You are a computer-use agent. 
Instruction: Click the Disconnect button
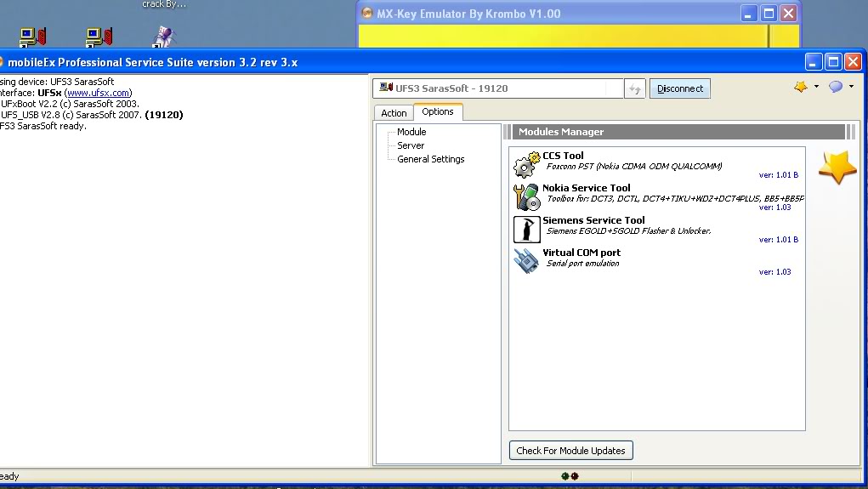(680, 88)
